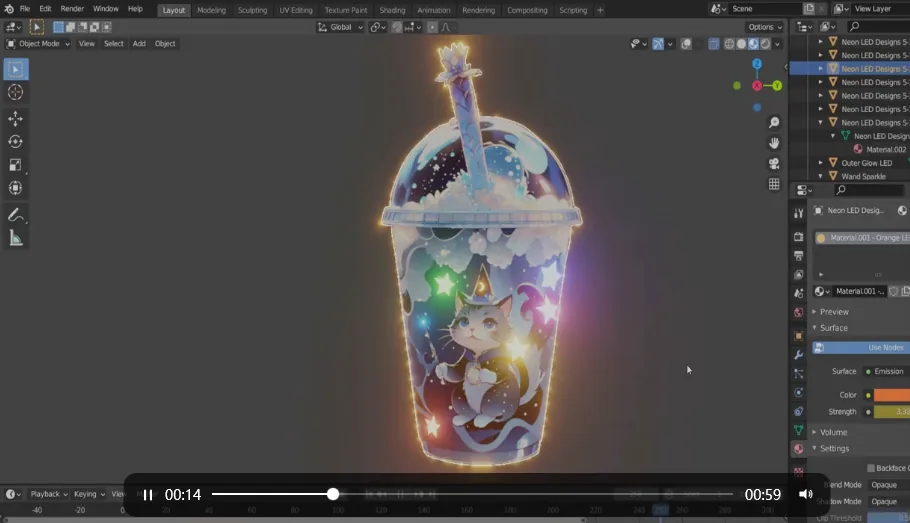Click the gizmo Z axis circle
Viewport: 910px width, 523px height.
[757, 64]
